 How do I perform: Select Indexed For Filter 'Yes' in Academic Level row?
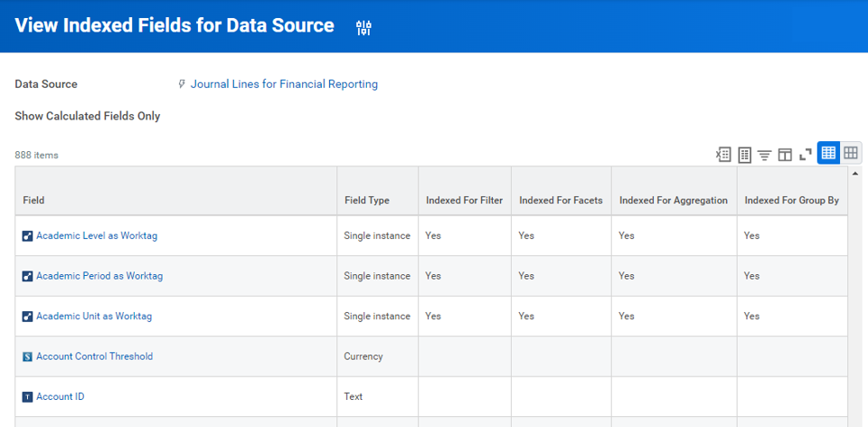[x=433, y=235]
